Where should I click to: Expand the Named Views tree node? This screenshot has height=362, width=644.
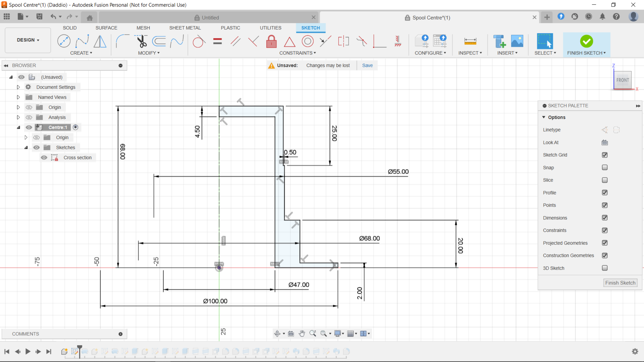pos(18,97)
